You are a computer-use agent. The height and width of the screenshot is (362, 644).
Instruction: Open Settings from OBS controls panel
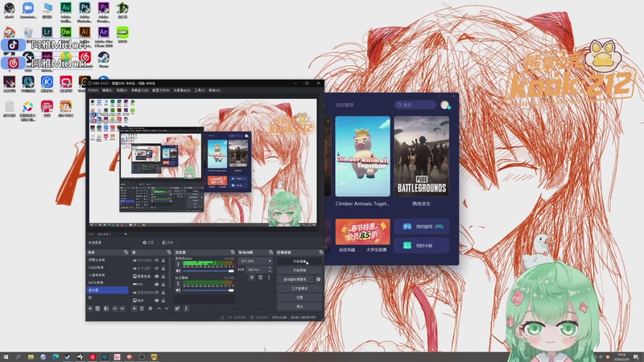[299, 297]
